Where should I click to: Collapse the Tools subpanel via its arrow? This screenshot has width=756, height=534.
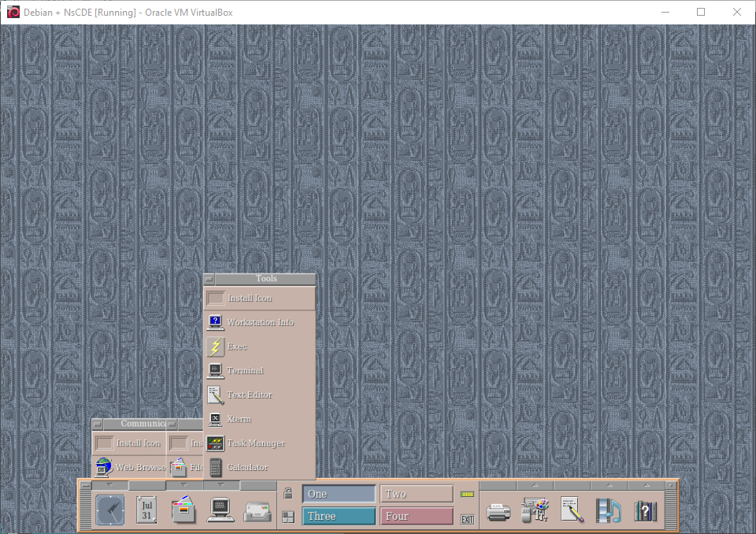222,485
